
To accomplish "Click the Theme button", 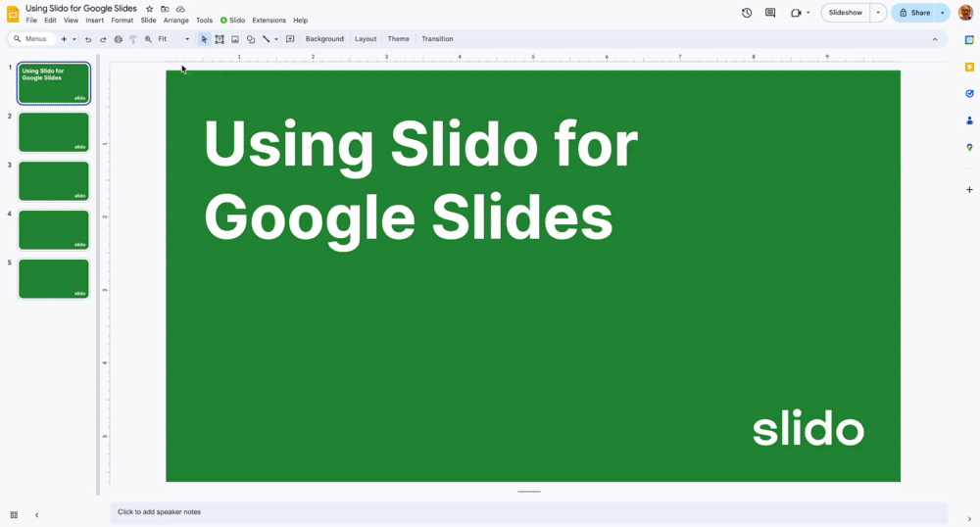I will (x=398, y=39).
